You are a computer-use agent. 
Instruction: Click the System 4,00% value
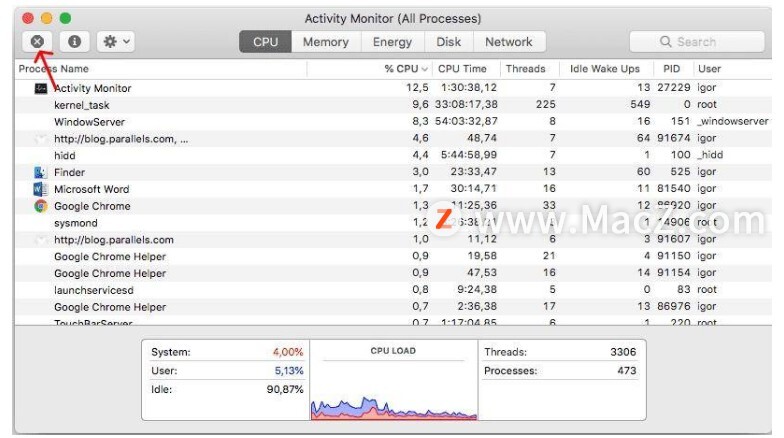288,352
